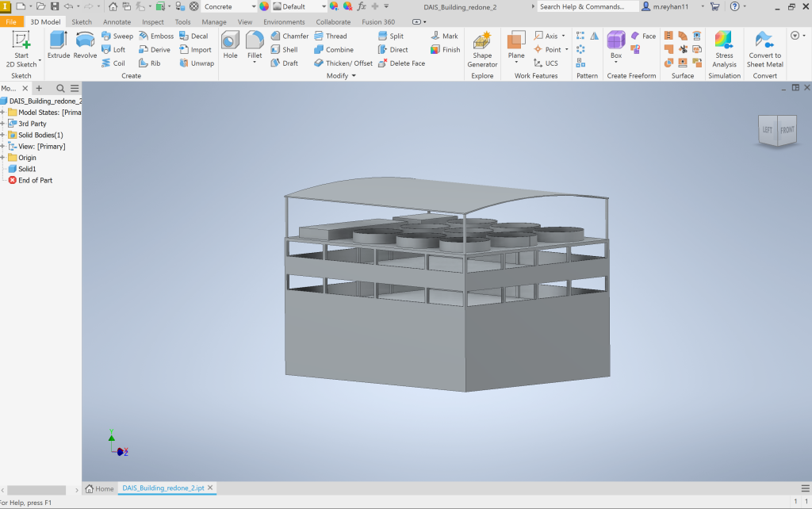Activate the Revolve tool

click(x=85, y=45)
